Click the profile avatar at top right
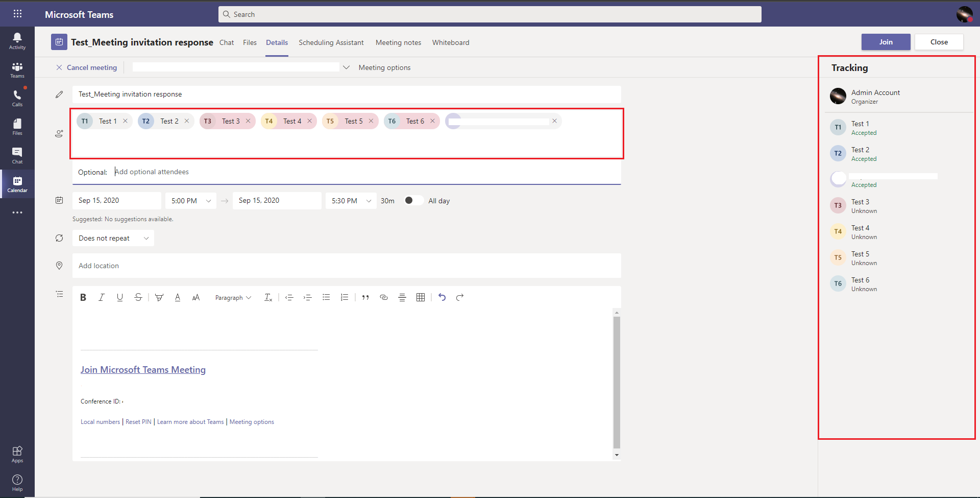 click(x=964, y=14)
